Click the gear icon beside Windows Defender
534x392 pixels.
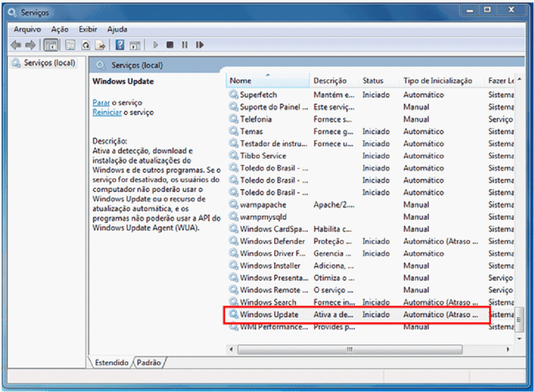(x=233, y=241)
